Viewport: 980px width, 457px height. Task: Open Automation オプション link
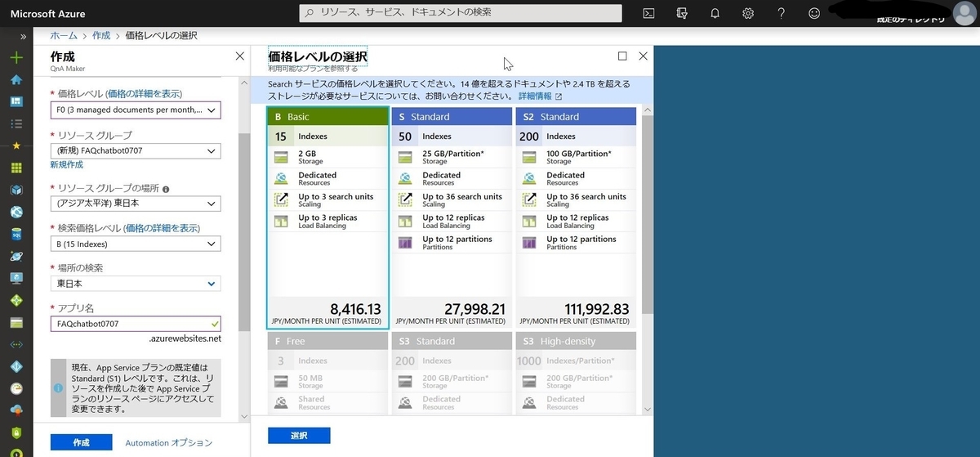pyautogui.click(x=169, y=442)
